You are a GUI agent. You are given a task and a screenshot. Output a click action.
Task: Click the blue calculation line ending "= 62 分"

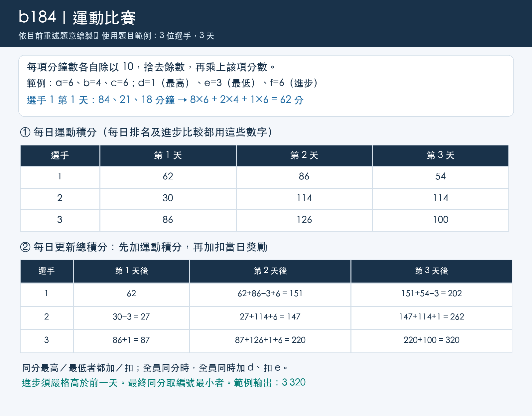click(x=165, y=100)
